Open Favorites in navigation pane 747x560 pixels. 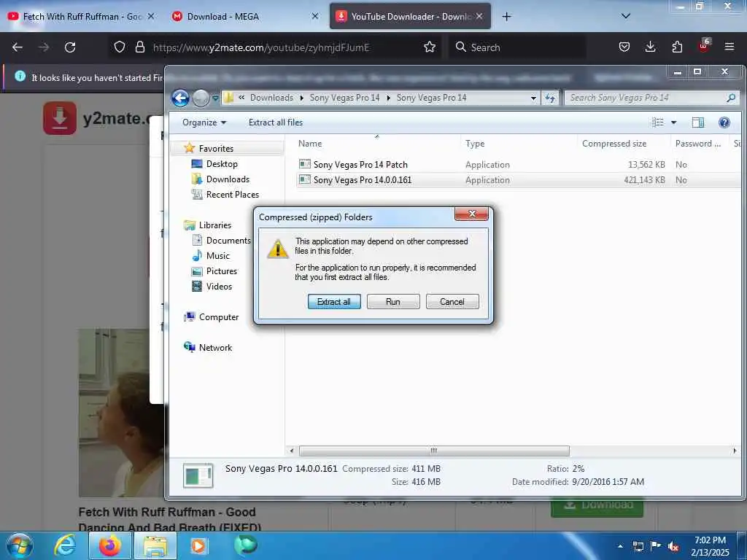pos(216,149)
